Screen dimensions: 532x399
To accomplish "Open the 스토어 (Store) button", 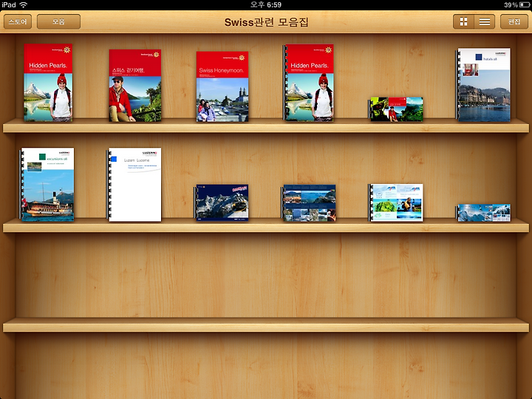I will pyautogui.click(x=18, y=21).
